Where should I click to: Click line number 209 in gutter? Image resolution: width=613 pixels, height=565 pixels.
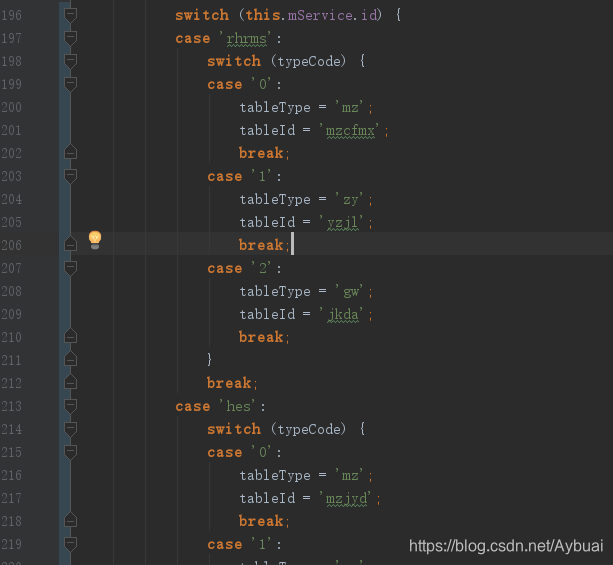coord(11,314)
